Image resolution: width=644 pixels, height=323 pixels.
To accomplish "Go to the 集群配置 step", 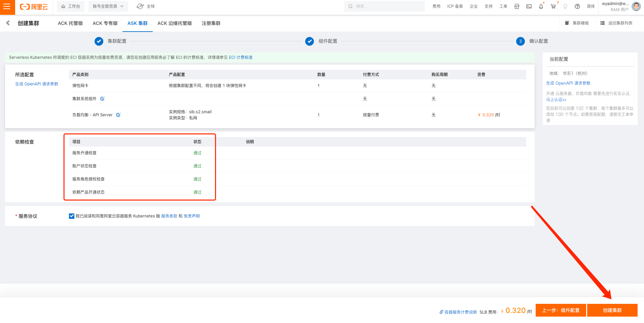I will tap(111, 41).
